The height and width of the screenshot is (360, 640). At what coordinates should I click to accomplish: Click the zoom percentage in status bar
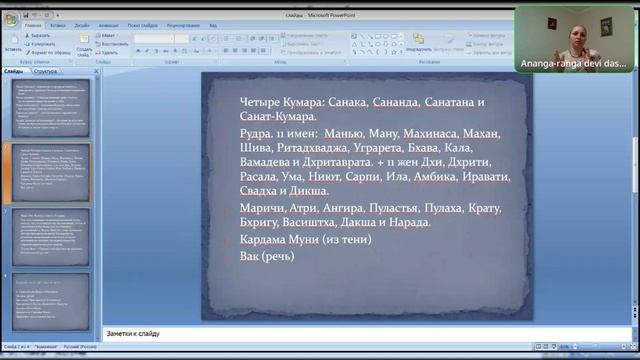564,347
